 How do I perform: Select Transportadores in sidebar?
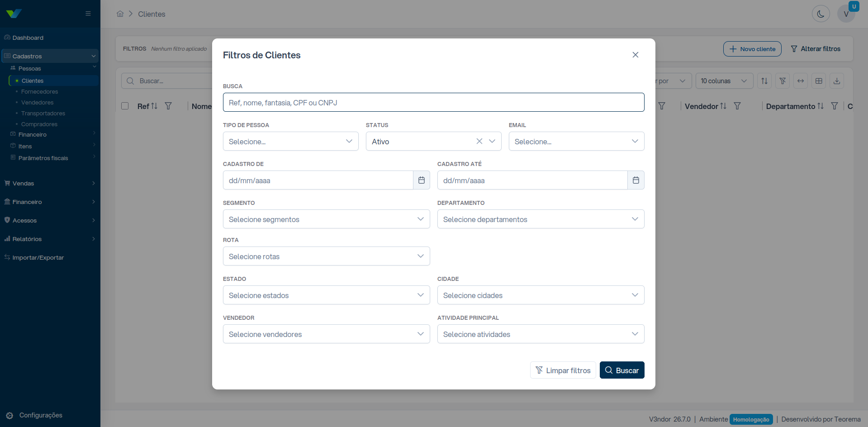click(43, 113)
